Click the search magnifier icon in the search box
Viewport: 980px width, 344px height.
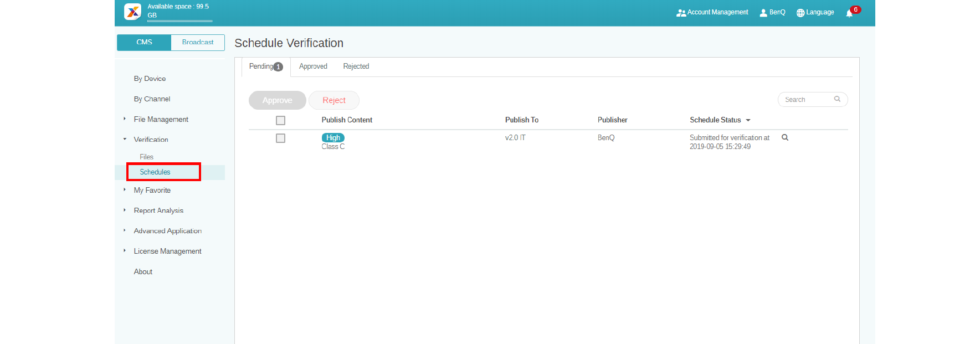(837, 99)
